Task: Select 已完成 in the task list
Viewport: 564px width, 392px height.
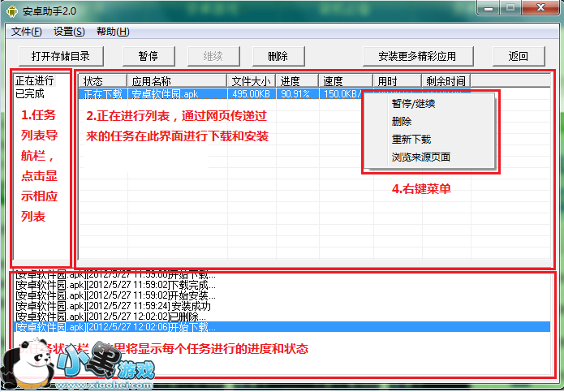Action: point(30,94)
